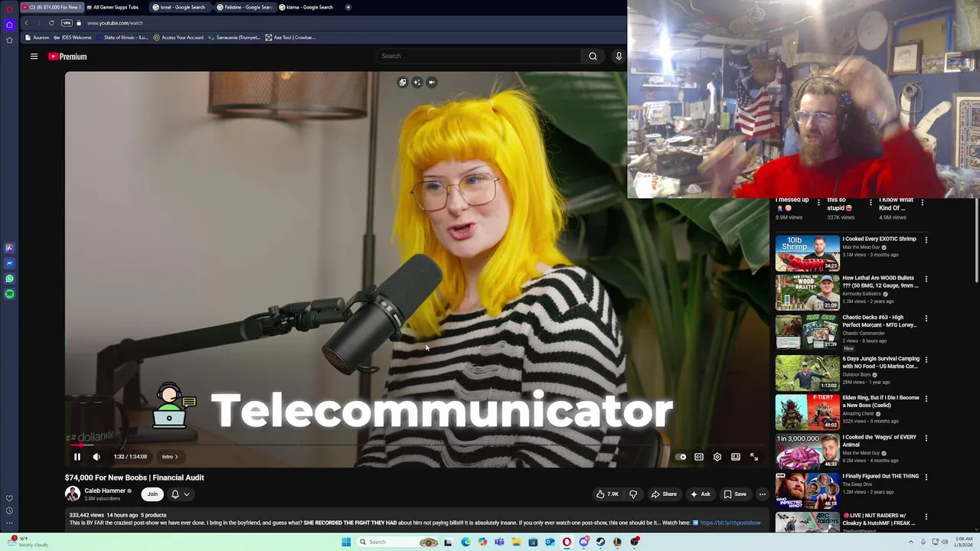This screenshot has height=551, width=980.
Task: Switch to klarna - Google Search tab
Action: (308, 7)
